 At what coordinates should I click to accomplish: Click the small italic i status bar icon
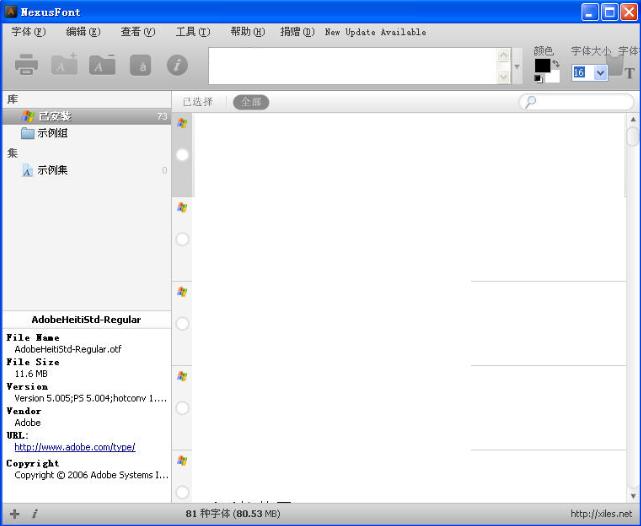34,514
